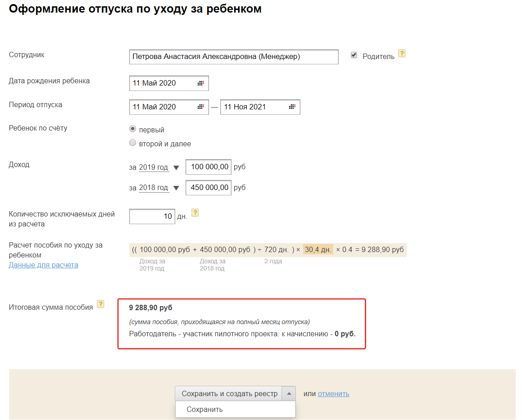
Task: Focus the excluded days number field
Action: pos(152,217)
